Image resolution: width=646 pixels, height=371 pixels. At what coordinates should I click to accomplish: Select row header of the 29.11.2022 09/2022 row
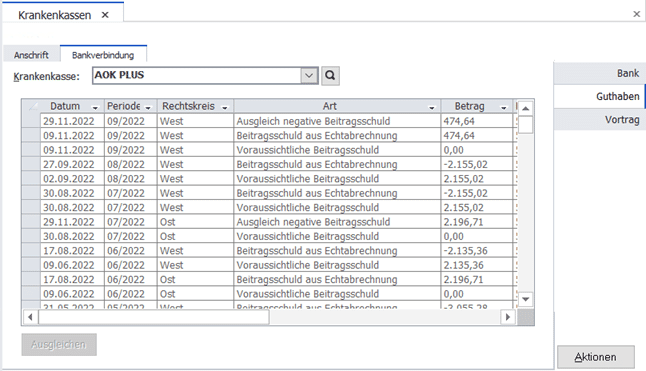[x=31, y=121]
